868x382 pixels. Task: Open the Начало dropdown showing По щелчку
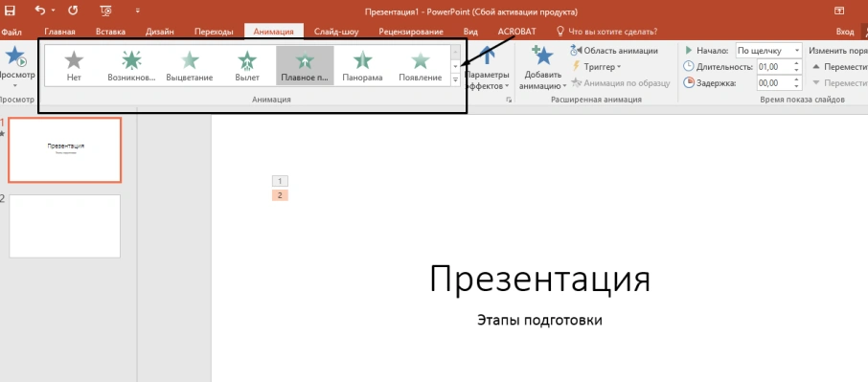click(x=768, y=51)
